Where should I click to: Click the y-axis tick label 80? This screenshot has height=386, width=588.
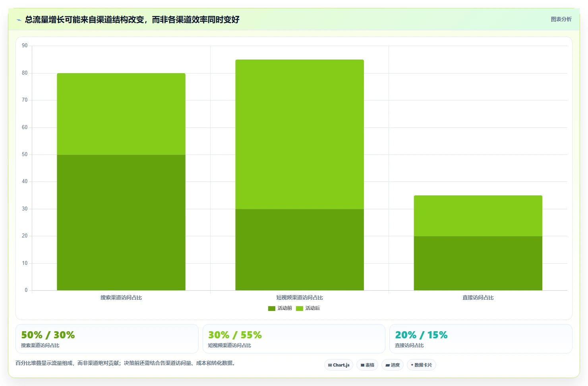coord(25,73)
